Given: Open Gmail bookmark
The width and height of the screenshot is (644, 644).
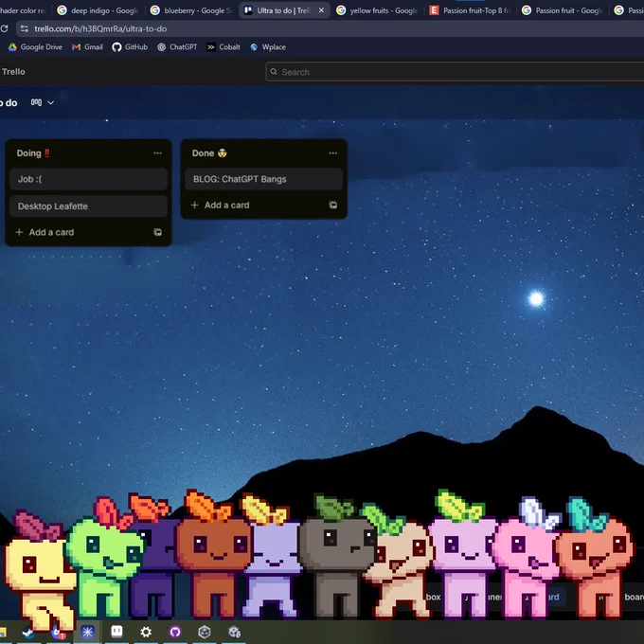Looking at the screenshot, I should [87, 47].
